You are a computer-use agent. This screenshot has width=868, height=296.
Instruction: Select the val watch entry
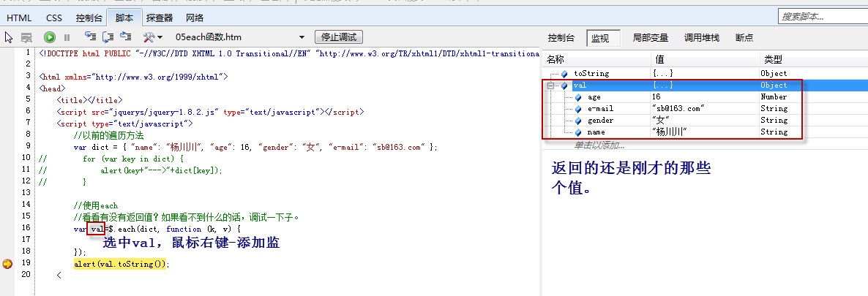click(x=706, y=86)
